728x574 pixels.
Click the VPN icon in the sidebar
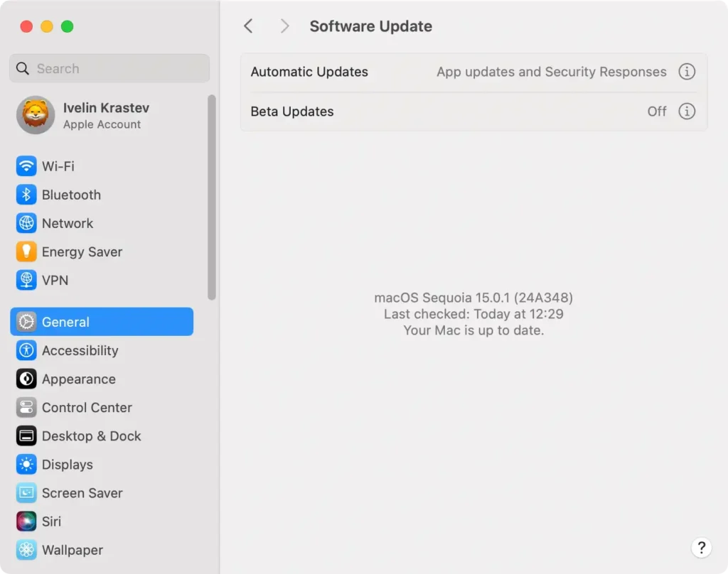tap(26, 281)
